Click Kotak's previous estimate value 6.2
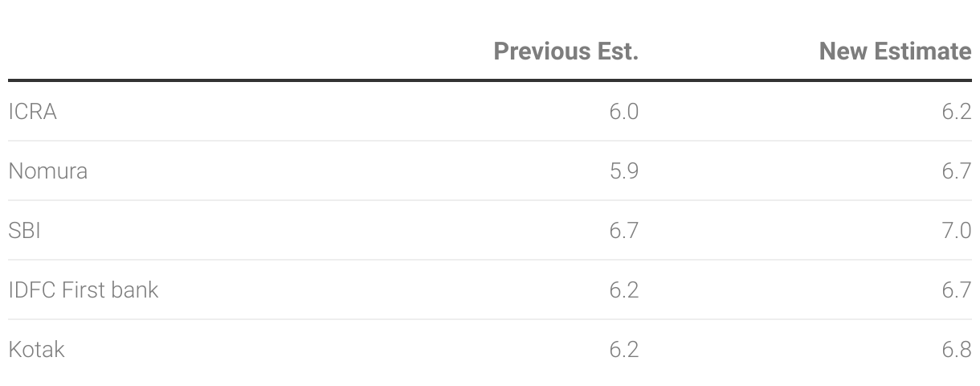Image resolution: width=980 pixels, height=386 pixels. 623,350
